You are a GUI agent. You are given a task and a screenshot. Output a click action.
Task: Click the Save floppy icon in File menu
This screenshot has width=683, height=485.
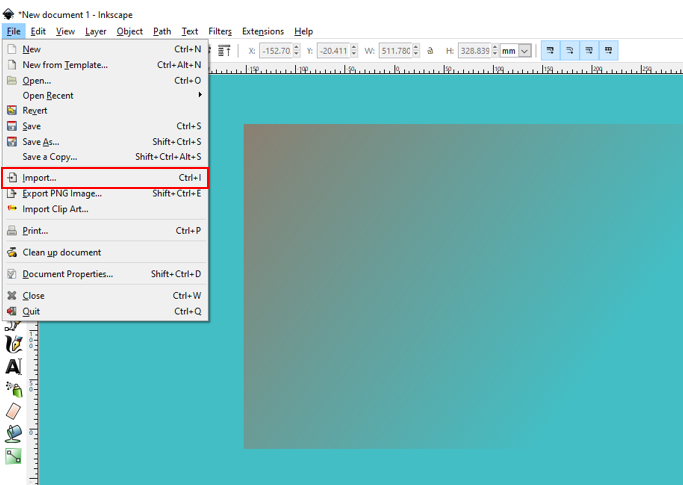click(x=12, y=126)
